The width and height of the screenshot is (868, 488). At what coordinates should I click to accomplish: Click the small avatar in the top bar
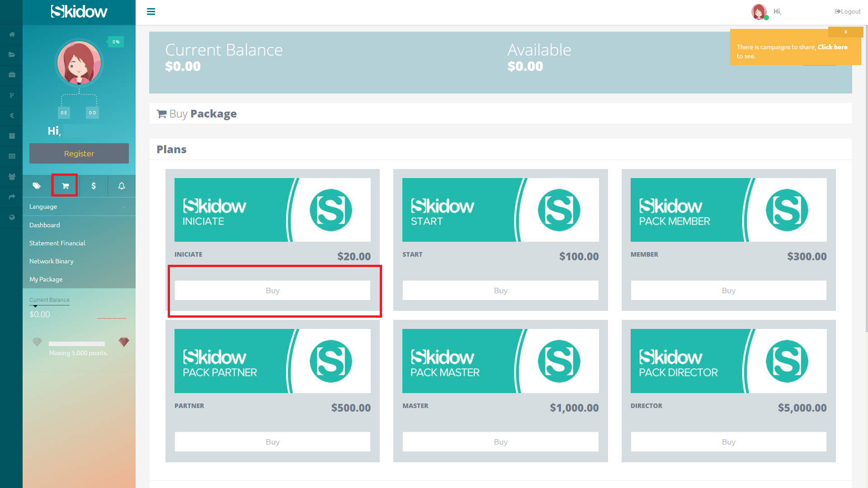pyautogui.click(x=759, y=12)
